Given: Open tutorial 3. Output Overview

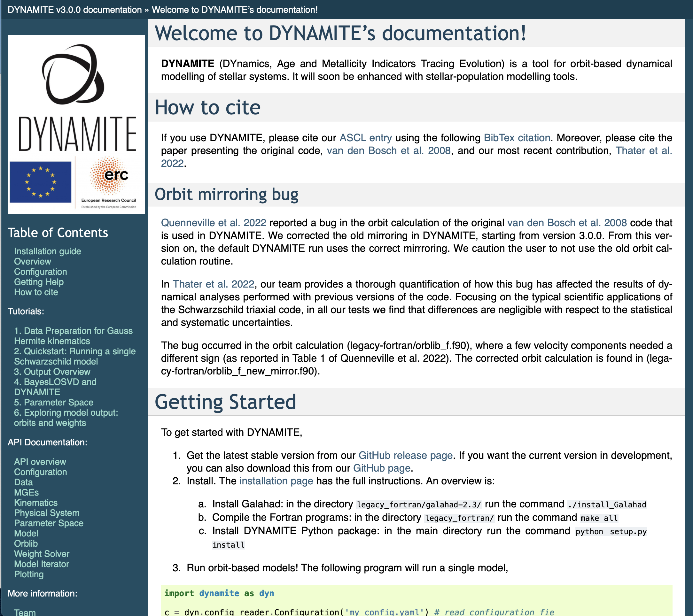Looking at the screenshot, I should click(x=52, y=372).
